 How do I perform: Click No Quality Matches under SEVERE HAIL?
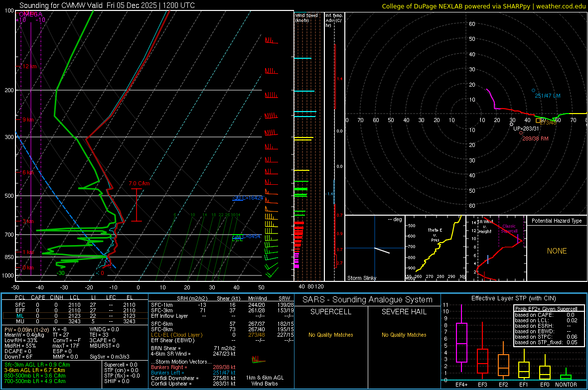click(404, 335)
